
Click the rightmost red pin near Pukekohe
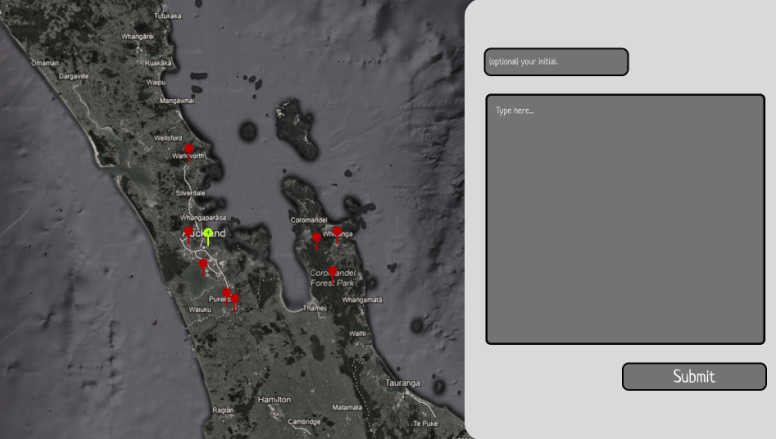click(x=235, y=299)
